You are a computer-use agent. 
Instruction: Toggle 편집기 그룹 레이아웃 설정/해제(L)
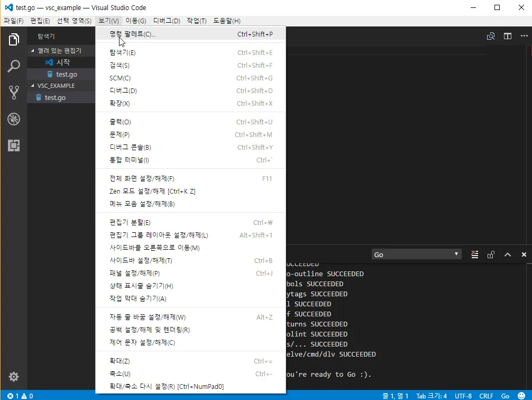point(191,235)
